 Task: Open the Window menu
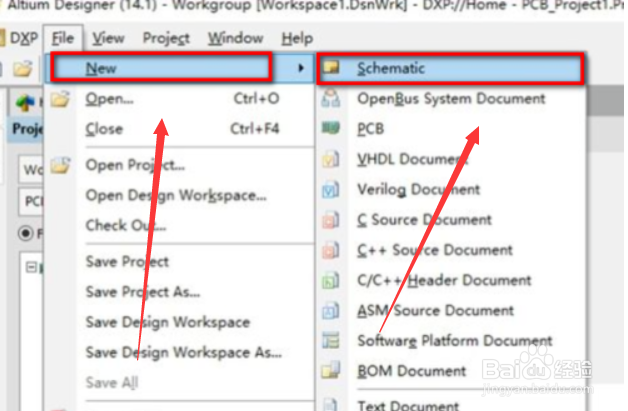pos(236,38)
